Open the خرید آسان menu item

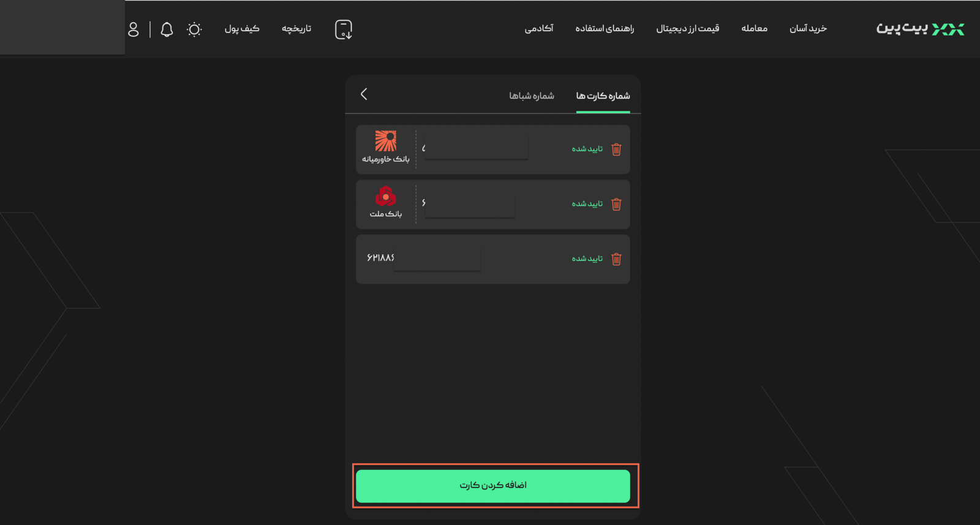click(x=808, y=29)
